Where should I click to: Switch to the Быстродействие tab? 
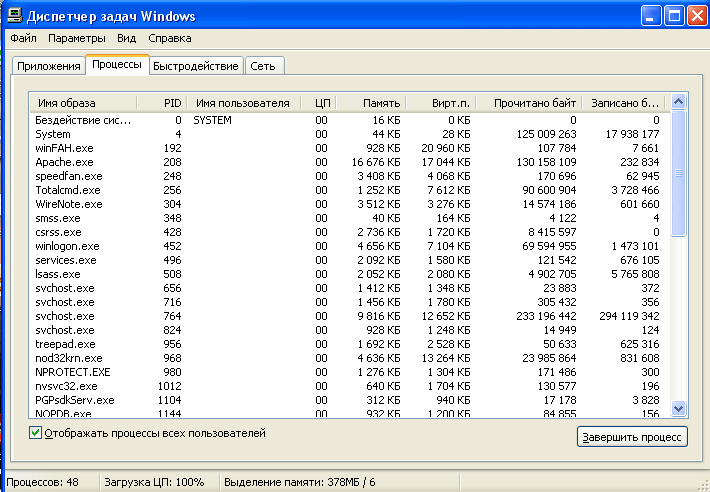click(x=196, y=66)
